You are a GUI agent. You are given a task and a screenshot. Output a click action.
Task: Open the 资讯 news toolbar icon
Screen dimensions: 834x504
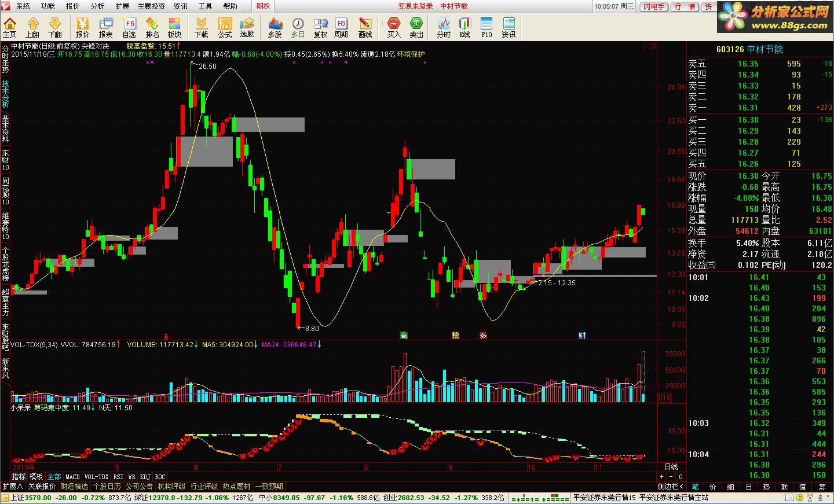pyautogui.click(x=509, y=27)
